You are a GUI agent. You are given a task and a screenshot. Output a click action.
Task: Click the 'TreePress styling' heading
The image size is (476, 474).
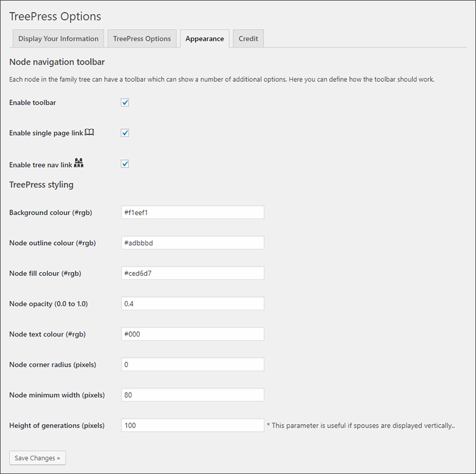pyautogui.click(x=41, y=184)
